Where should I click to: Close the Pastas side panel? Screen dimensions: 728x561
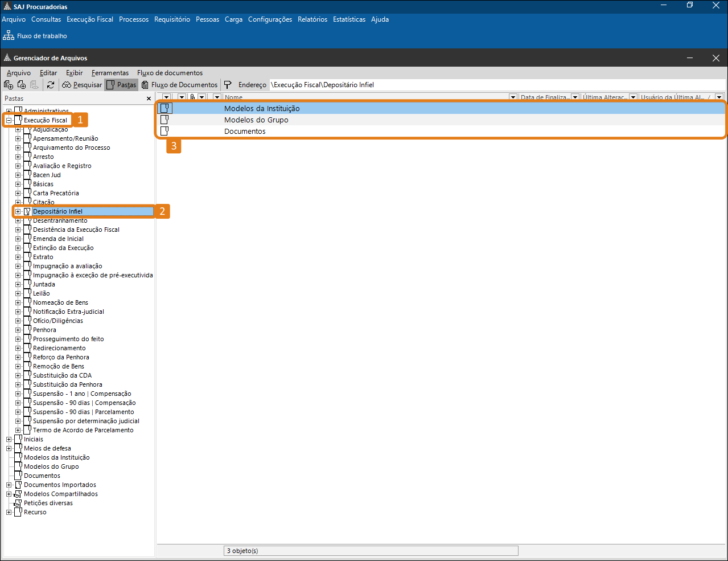(149, 99)
